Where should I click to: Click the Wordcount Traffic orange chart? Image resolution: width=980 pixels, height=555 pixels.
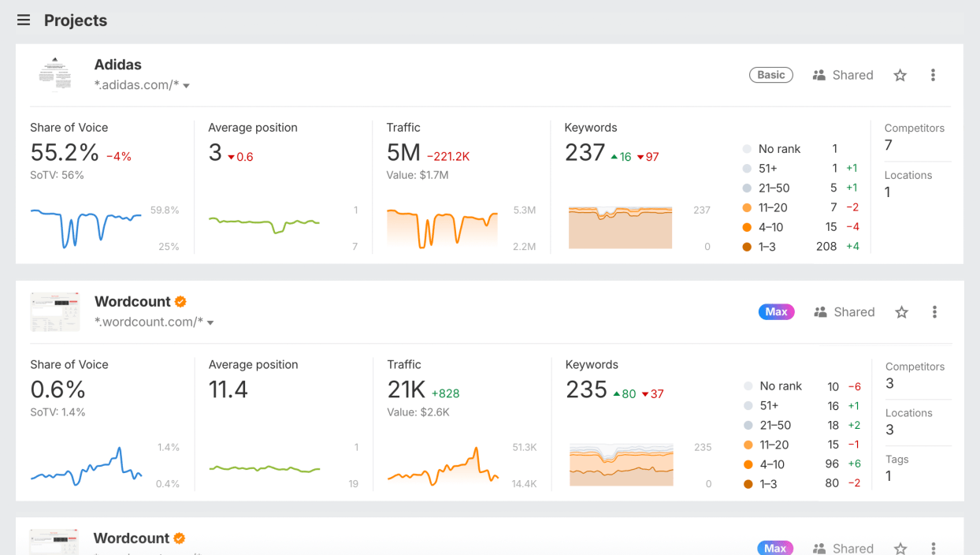coord(443,467)
